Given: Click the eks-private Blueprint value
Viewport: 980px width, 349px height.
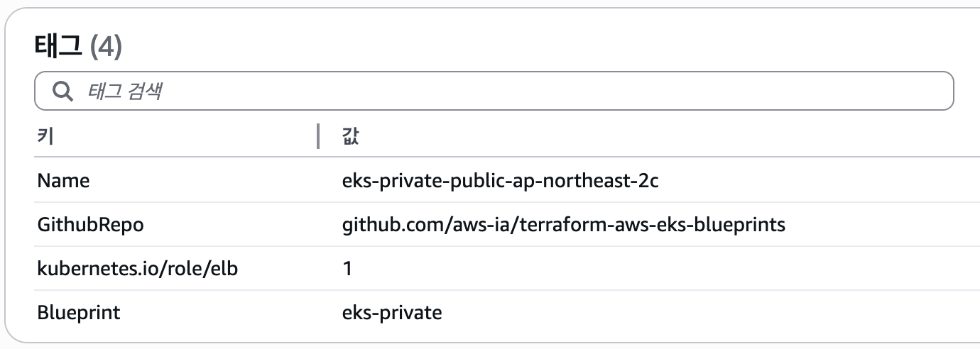Looking at the screenshot, I should tap(392, 312).
